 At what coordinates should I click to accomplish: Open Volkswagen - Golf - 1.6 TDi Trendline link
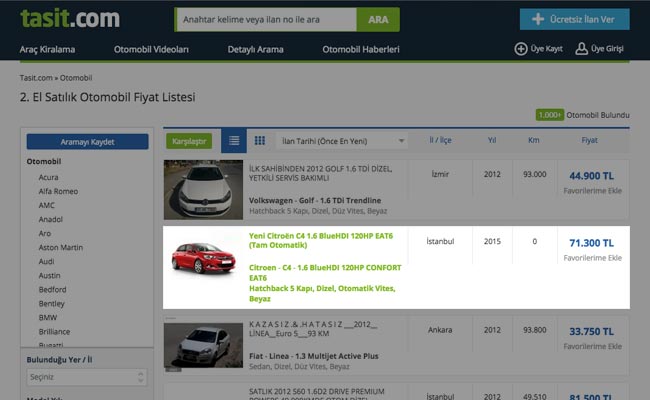click(x=315, y=201)
